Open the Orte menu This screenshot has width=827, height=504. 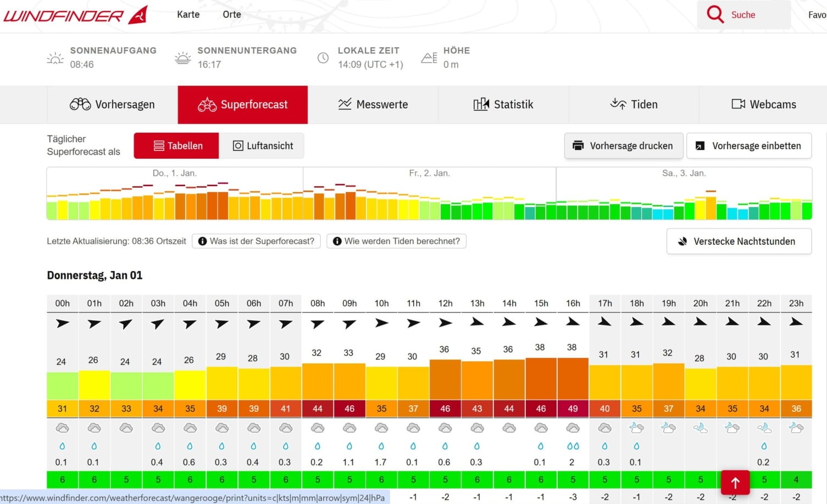(x=231, y=15)
